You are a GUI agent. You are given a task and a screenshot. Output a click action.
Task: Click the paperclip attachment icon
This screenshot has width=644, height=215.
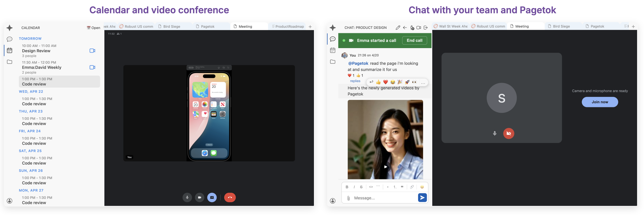tap(349, 198)
